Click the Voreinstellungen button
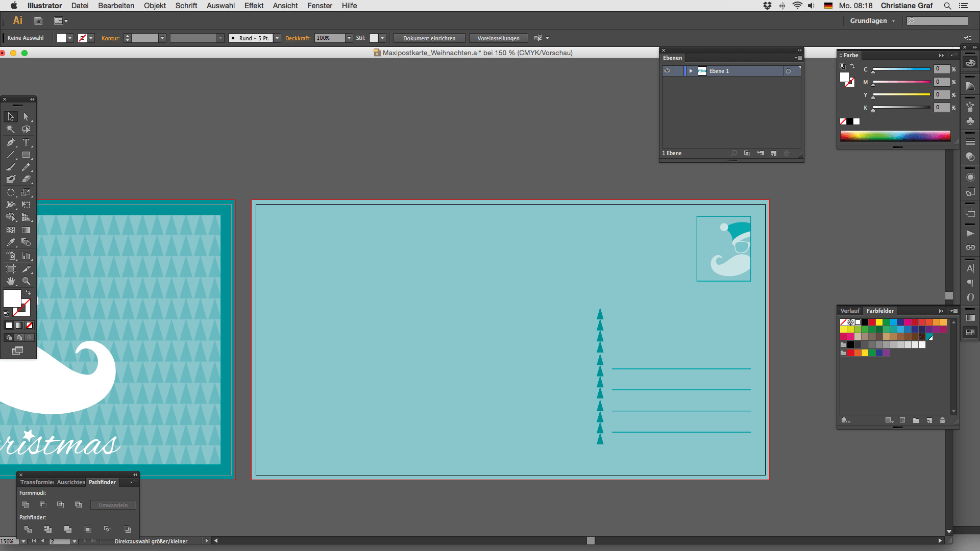 (x=498, y=38)
